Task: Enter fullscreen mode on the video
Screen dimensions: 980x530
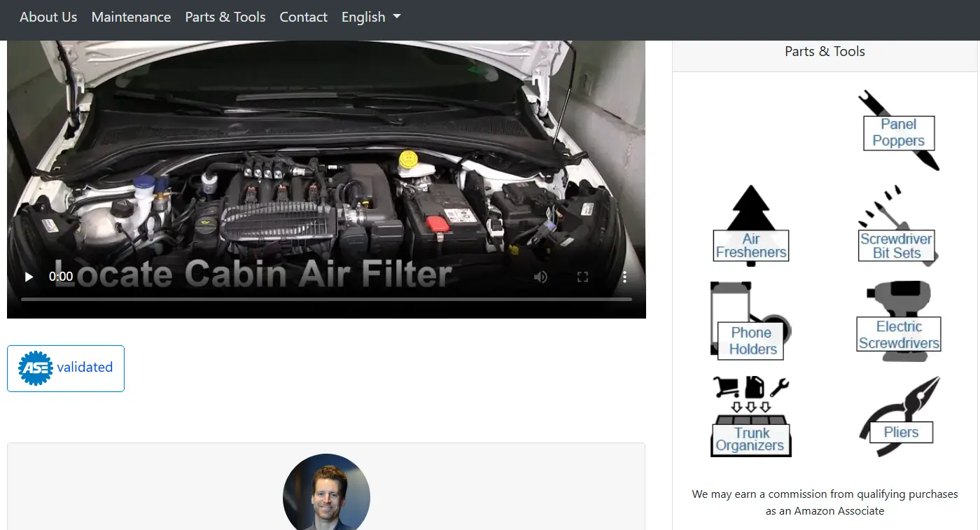Action: pyautogui.click(x=582, y=277)
